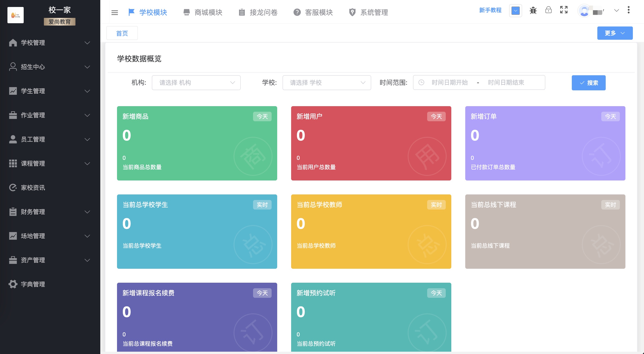Open the user account avatar menu
Screen dimensions: 644x354
tap(584, 10)
